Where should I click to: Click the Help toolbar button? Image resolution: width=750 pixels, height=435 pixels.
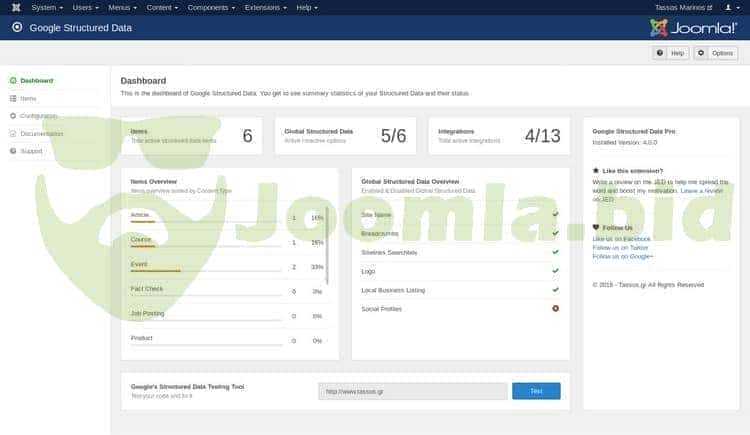click(671, 53)
